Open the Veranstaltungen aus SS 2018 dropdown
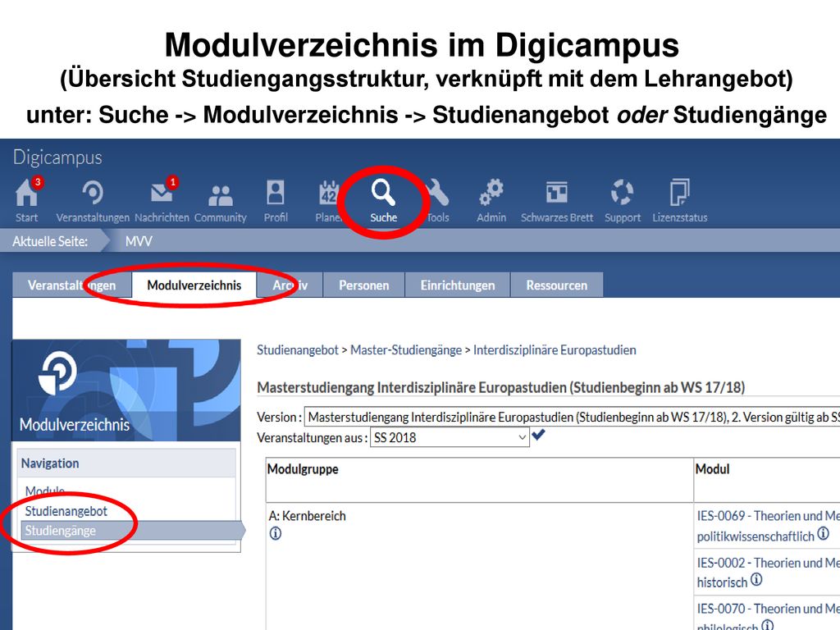 [450, 438]
